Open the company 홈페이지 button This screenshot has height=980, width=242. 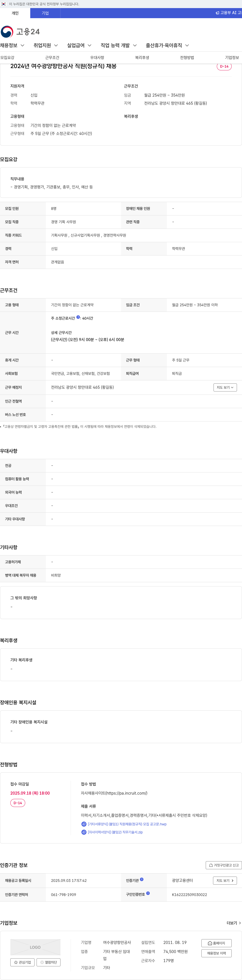pos(216,943)
